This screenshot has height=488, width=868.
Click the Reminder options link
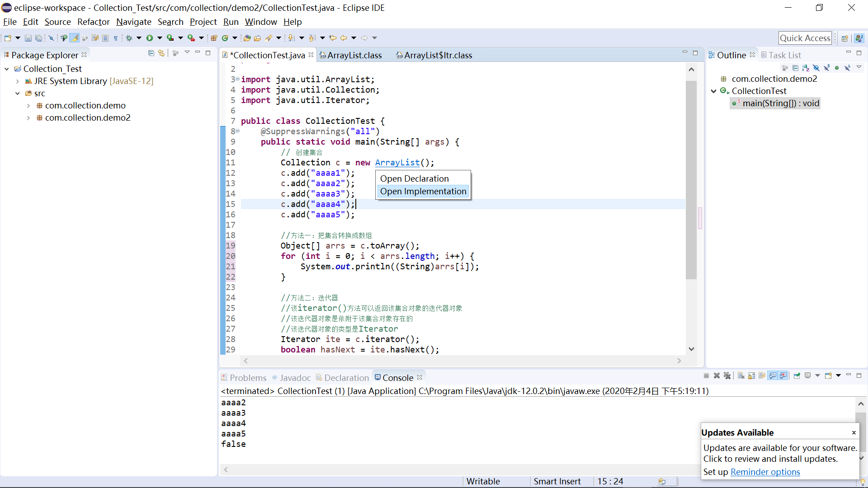[x=765, y=472]
